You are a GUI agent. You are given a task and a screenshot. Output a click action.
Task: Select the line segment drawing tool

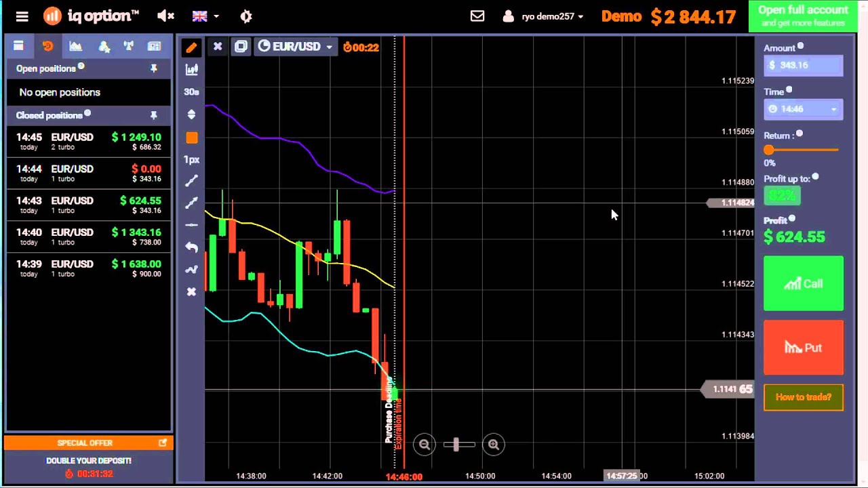pyautogui.click(x=191, y=180)
